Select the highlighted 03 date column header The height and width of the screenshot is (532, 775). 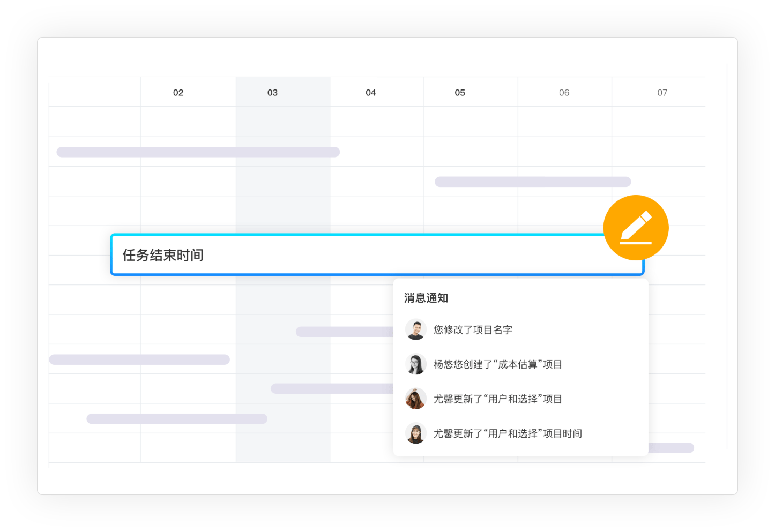point(272,93)
